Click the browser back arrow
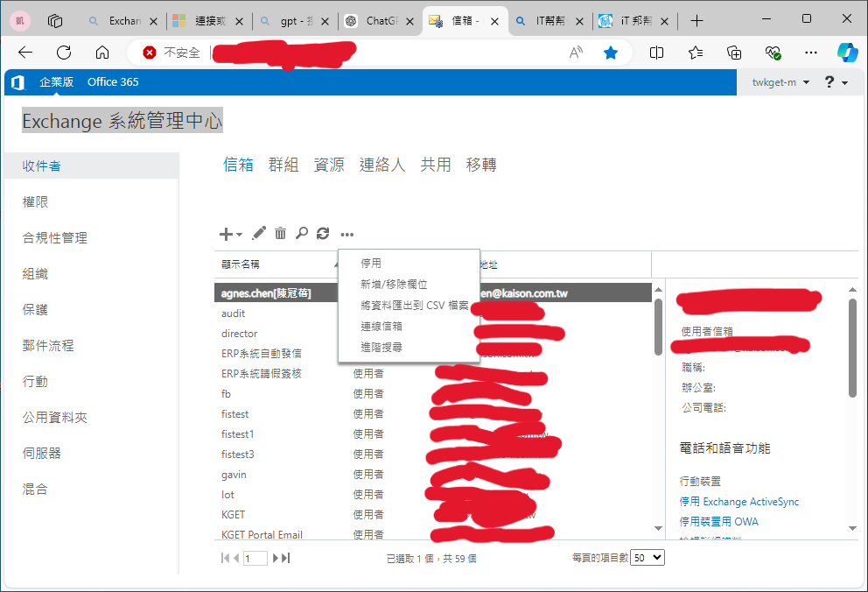The height and width of the screenshot is (592, 868). tap(25, 53)
